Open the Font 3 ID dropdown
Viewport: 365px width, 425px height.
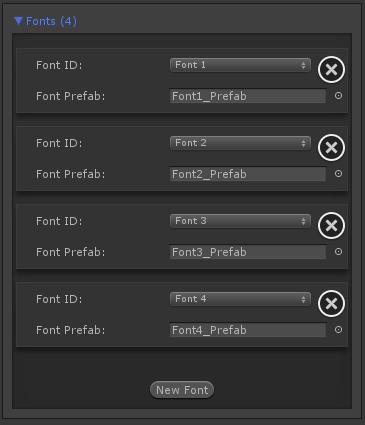pos(240,221)
